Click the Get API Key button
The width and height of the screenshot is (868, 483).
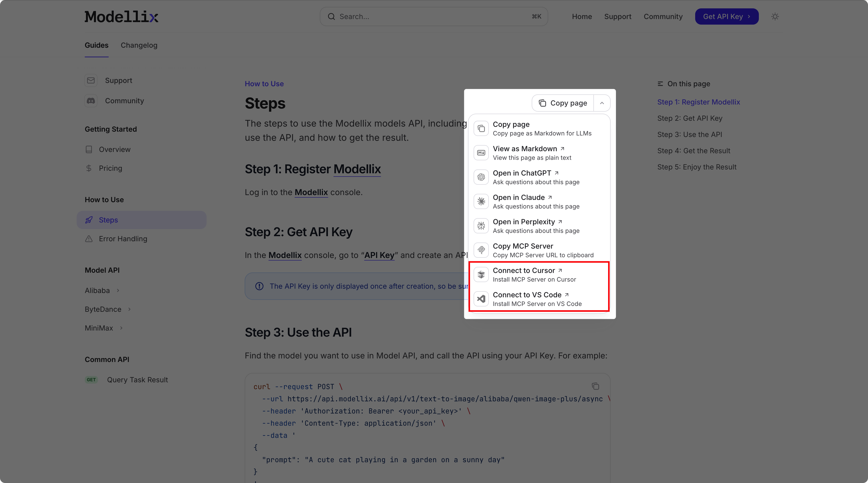[726, 16]
